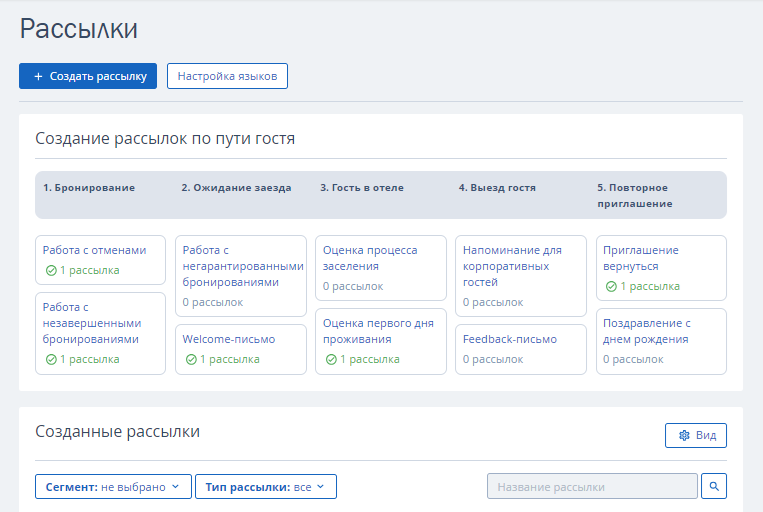Click green checkmark under Приглашение вернуться

pyautogui.click(x=611, y=287)
